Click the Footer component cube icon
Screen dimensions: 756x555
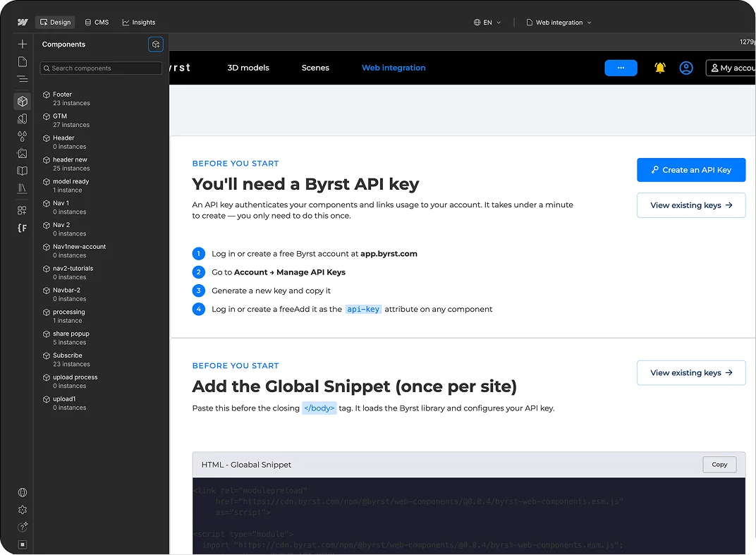[x=47, y=94]
